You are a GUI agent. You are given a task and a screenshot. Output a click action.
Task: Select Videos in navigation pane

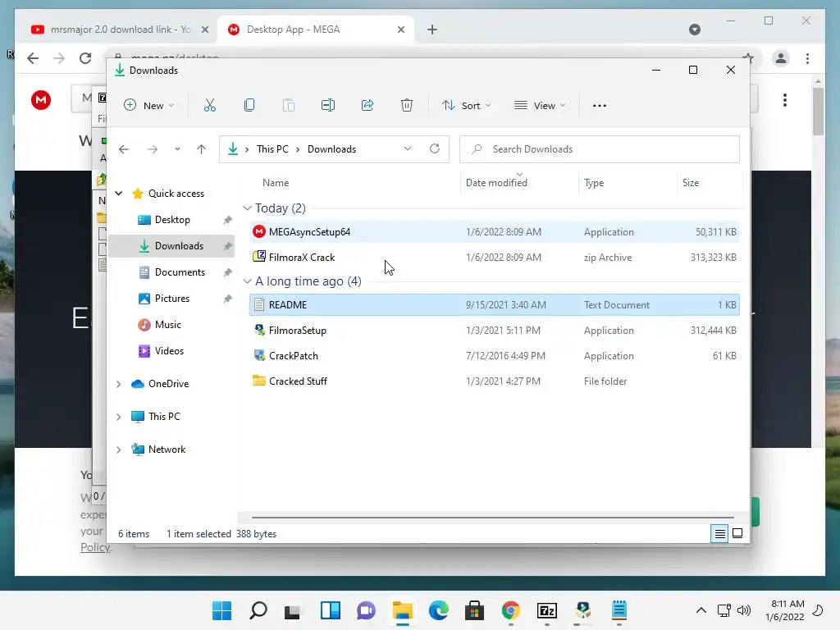click(169, 351)
